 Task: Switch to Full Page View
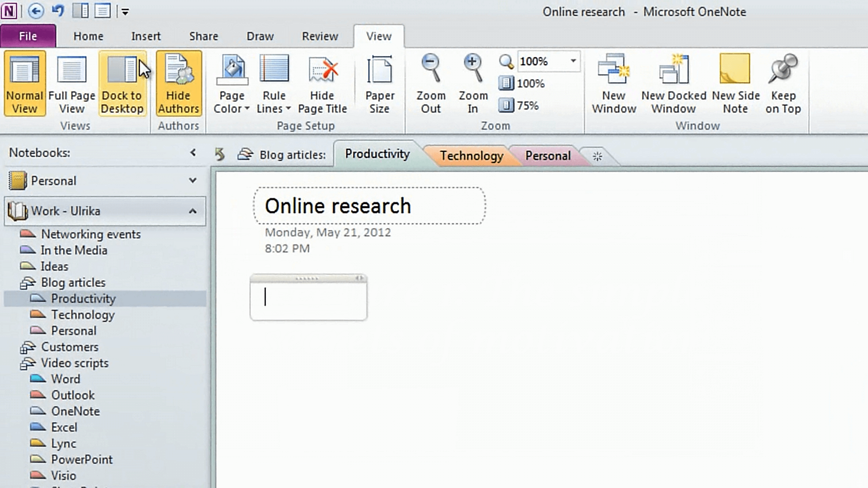(x=72, y=84)
